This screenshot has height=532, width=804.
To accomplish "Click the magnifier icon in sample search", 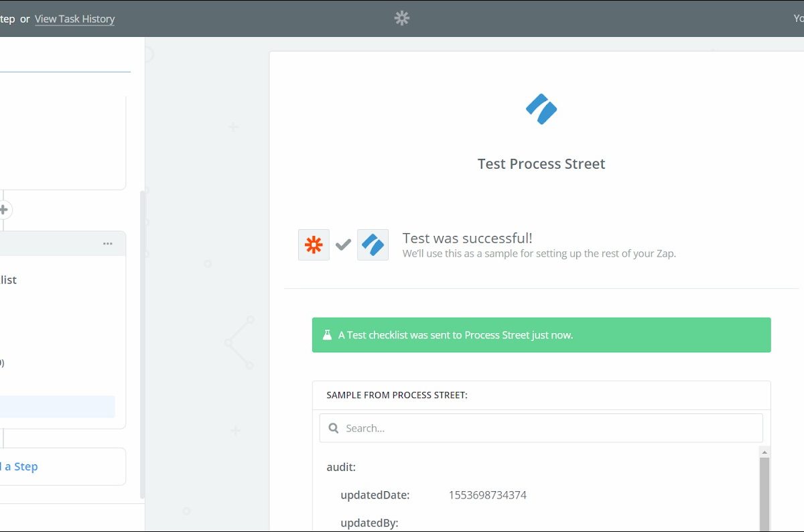I will coord(333,428).
